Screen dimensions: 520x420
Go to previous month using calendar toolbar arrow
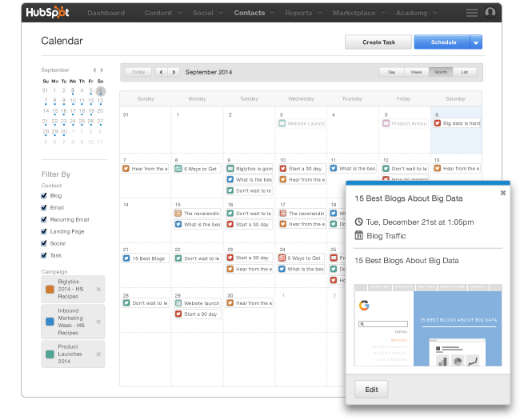(162, 72)
